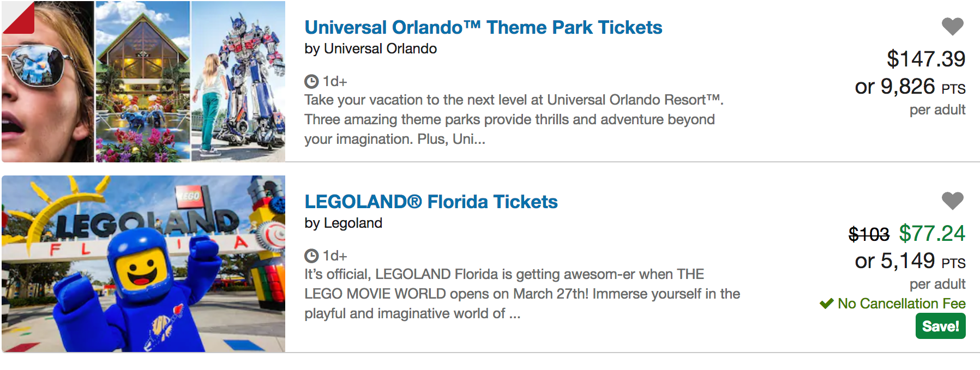This screenshot has height=370, width=980.
Task: Click the 5,149 PTS points price
Action: coord(910,261)
